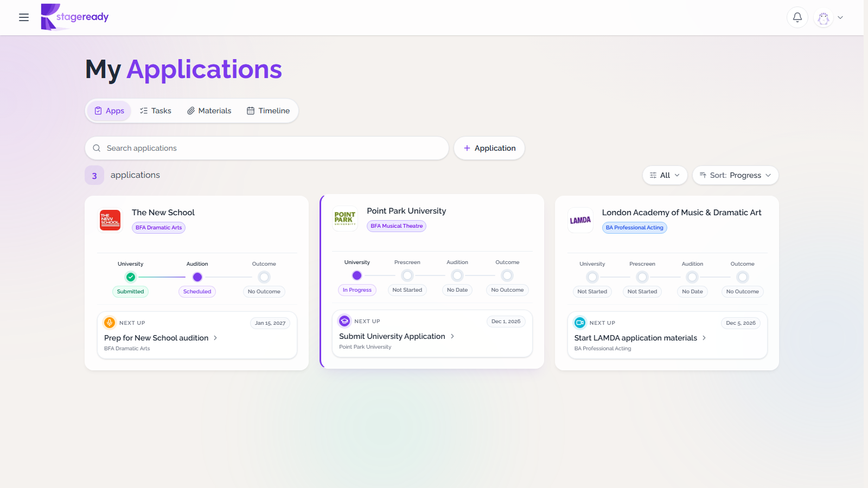The width and height of the screenshot is (868, 488).
Task: Click Point Park No Date badge
Action: click(x=457, y=290)
